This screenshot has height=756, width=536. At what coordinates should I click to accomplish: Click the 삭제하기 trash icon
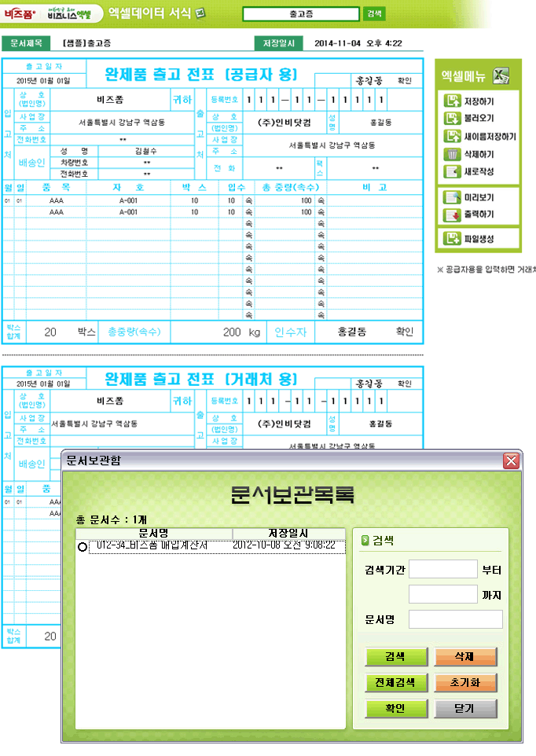[452, 154]
